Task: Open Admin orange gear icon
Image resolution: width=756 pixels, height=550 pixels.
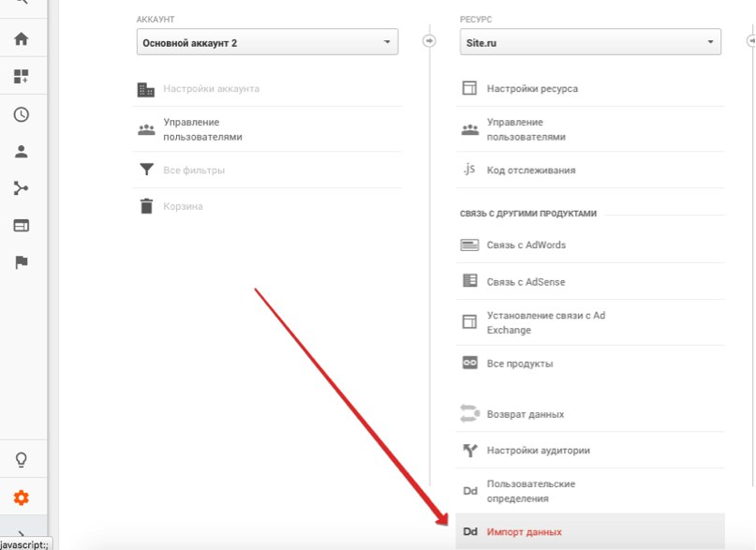Action: pyautogui.click(x=22, y=497)
